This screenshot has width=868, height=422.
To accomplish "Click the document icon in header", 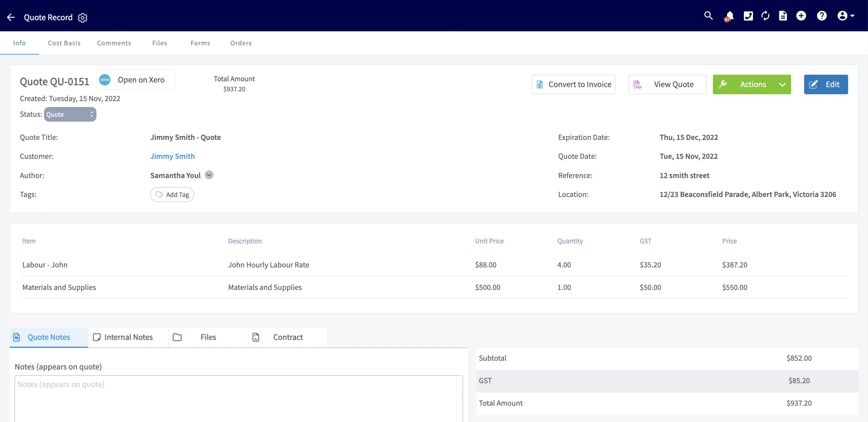I will (783, 16).
